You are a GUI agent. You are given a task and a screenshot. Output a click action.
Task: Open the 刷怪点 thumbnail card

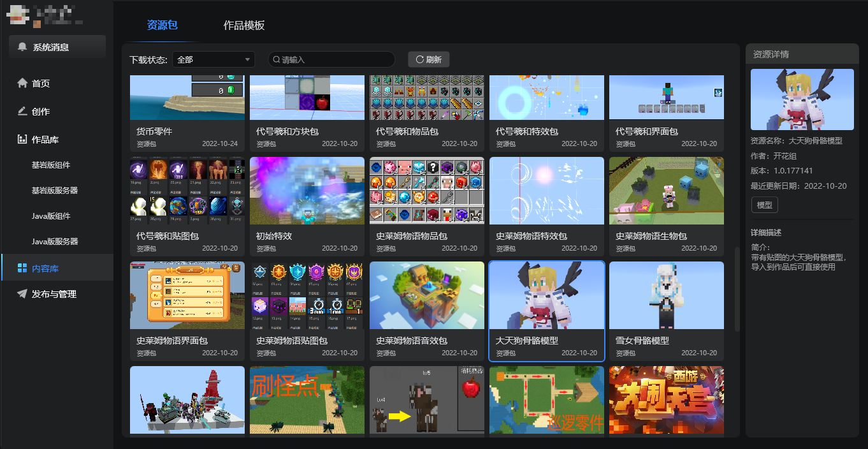(307, 401)
